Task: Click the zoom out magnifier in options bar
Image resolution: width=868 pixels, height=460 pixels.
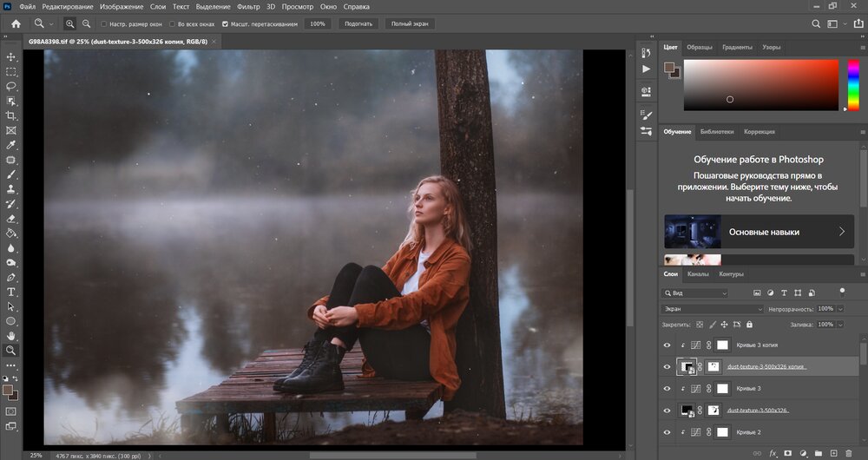Action: [86, 23]
